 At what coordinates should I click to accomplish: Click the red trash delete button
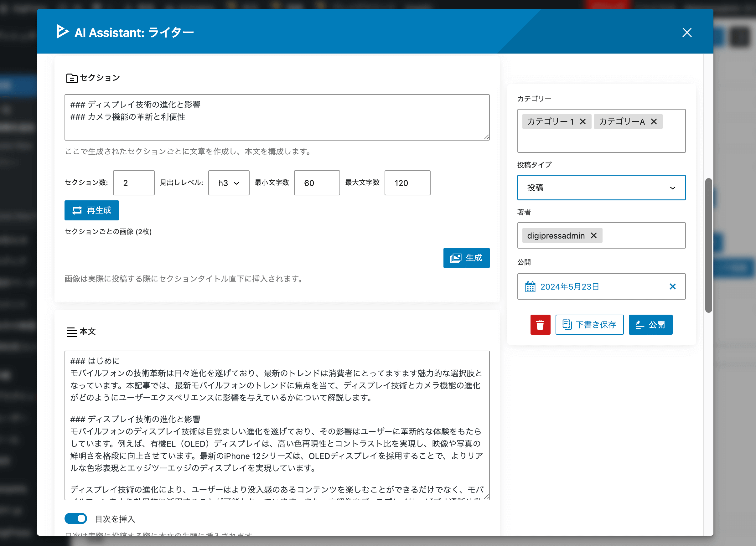540,324
